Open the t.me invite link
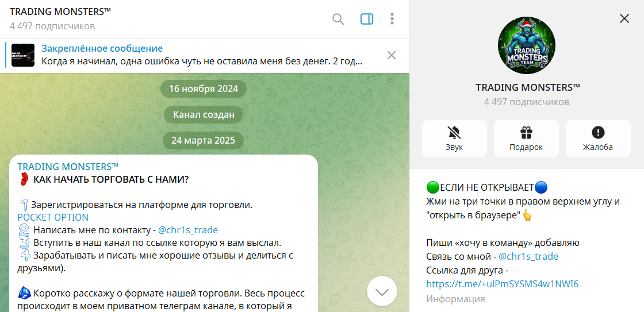This screenshot has height=312, width=644. 502,284
